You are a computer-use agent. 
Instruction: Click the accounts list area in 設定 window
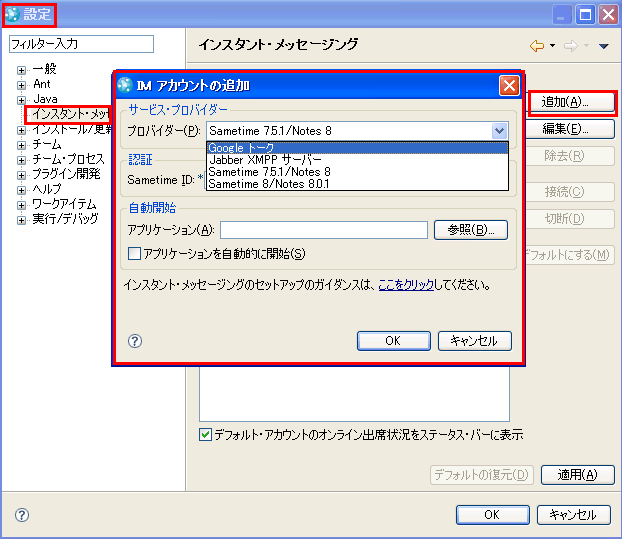[x=354, y=394]
